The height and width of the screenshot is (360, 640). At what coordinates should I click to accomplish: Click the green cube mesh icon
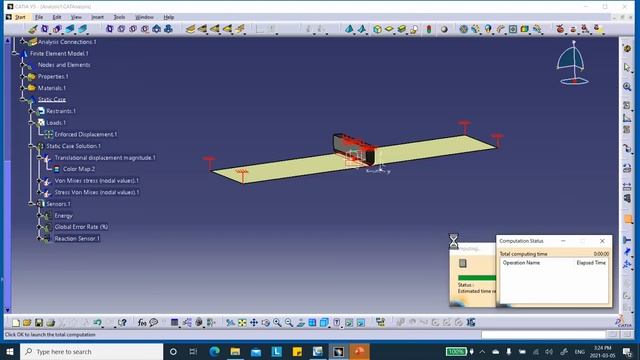click(x=378, y=29)
